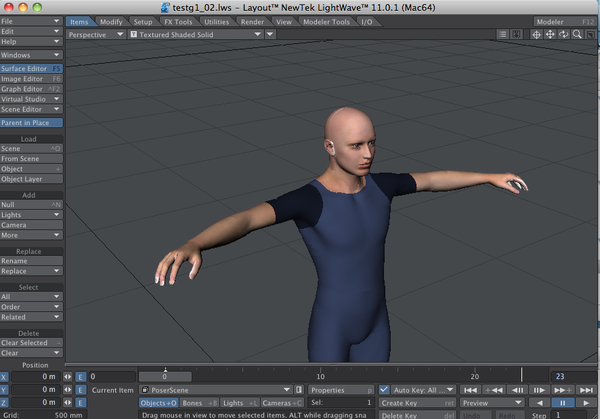Open envelope E button for X position
Image resolution: width=600 pixels, height=419 pixels.
(x=80, y=377)
